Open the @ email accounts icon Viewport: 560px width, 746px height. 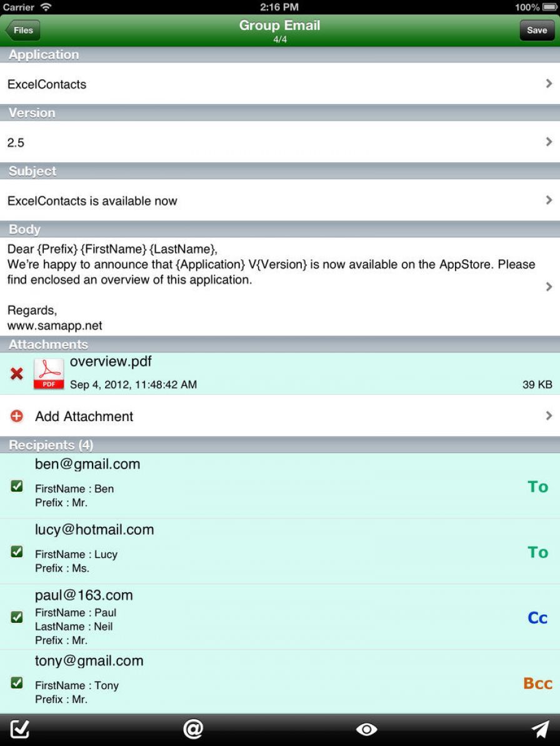193,729
